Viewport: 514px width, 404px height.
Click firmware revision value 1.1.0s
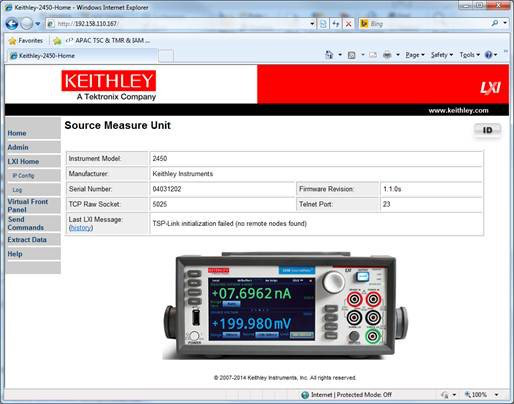coord(392,189)
